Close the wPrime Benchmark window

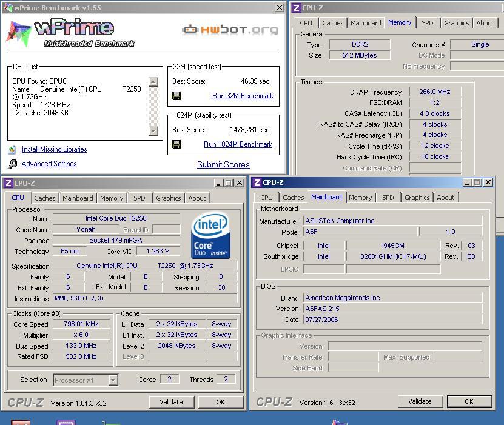point(280,8)
